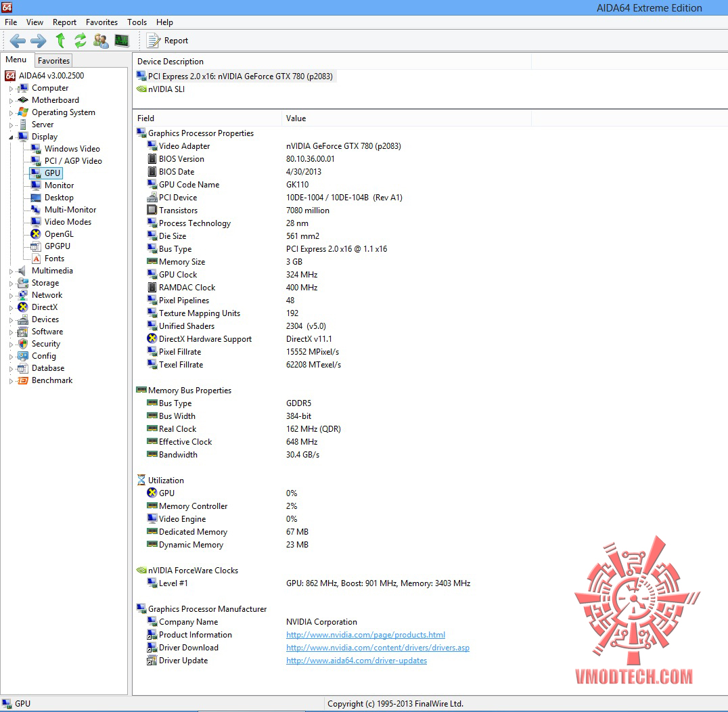The height and width of the screenshot is (712, 728).
Task: Click the Multi-Monitor icon in tree
Action: (36, 209)
